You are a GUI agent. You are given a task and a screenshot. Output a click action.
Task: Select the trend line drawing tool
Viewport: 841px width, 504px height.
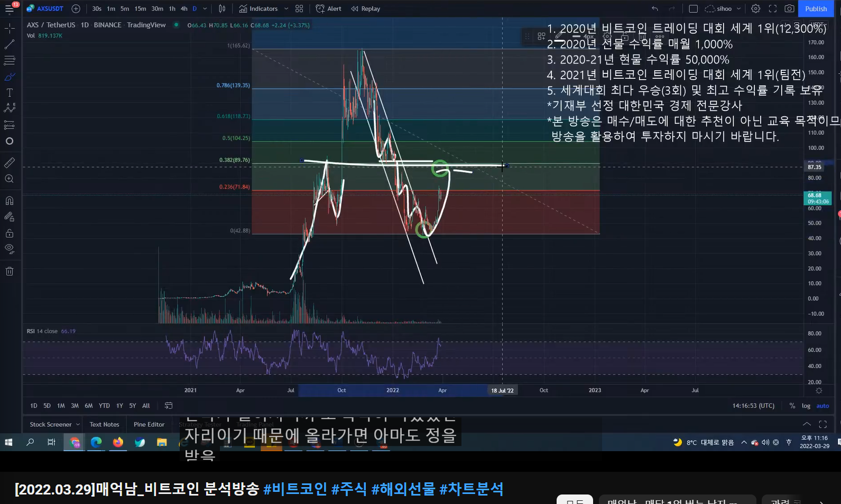pyautogui.click(x=10, y=44)
